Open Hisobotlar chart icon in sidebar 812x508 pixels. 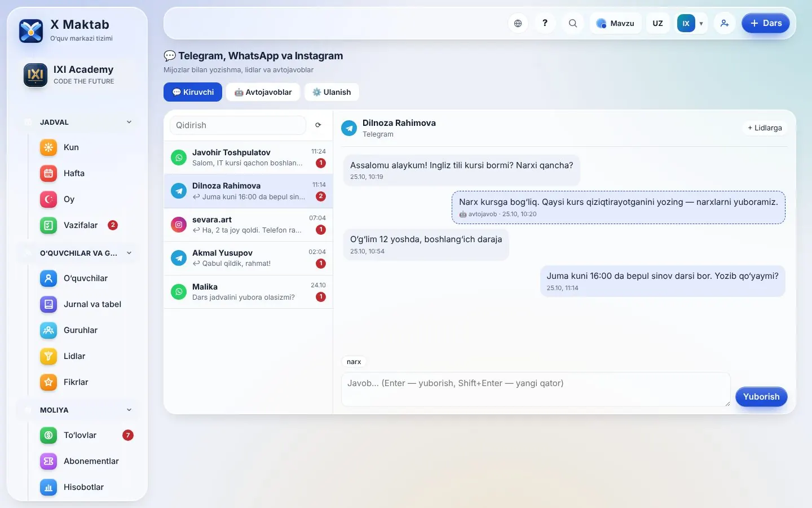click(x=48, y=487)
